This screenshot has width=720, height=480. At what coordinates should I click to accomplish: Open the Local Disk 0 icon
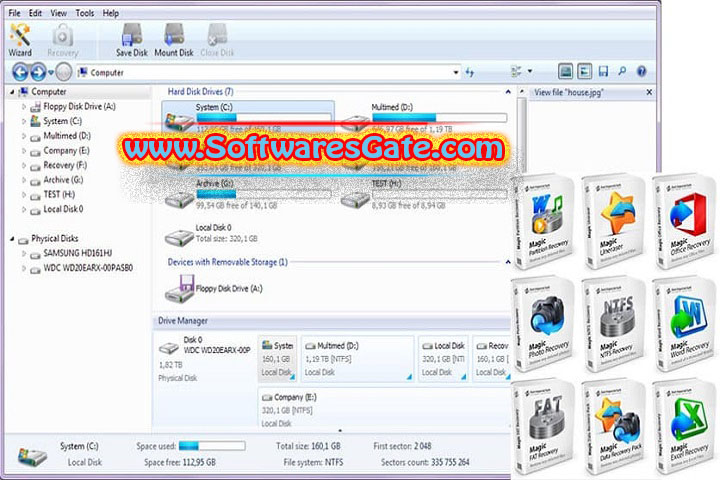click(x=180, y=236)
